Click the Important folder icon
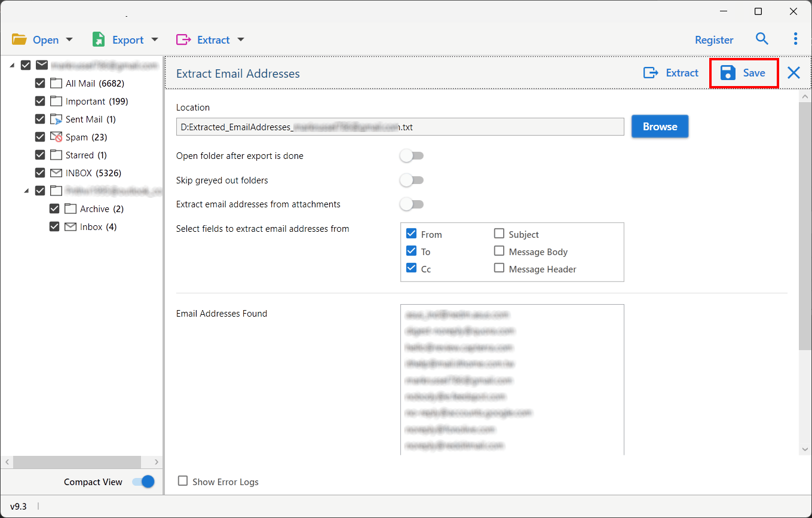The image size is (812, 518). click(56, 101)
